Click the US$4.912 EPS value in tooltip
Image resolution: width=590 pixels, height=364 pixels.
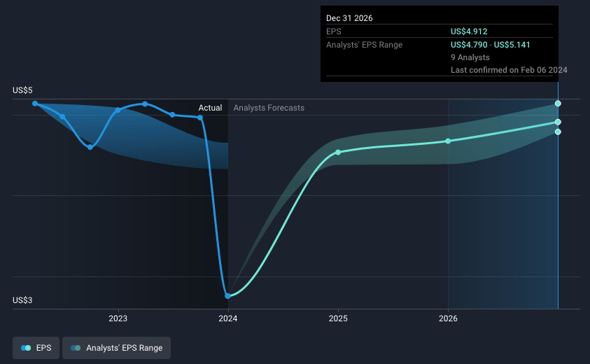click(469, 31)
